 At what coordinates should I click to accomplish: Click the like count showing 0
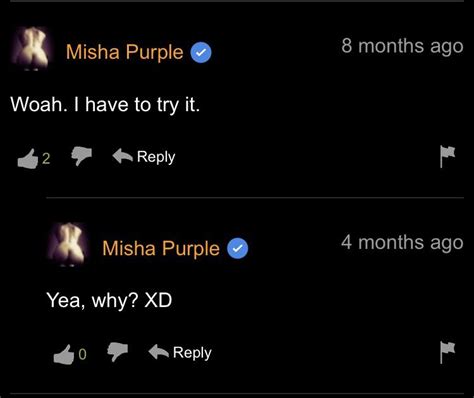point(82,354)
